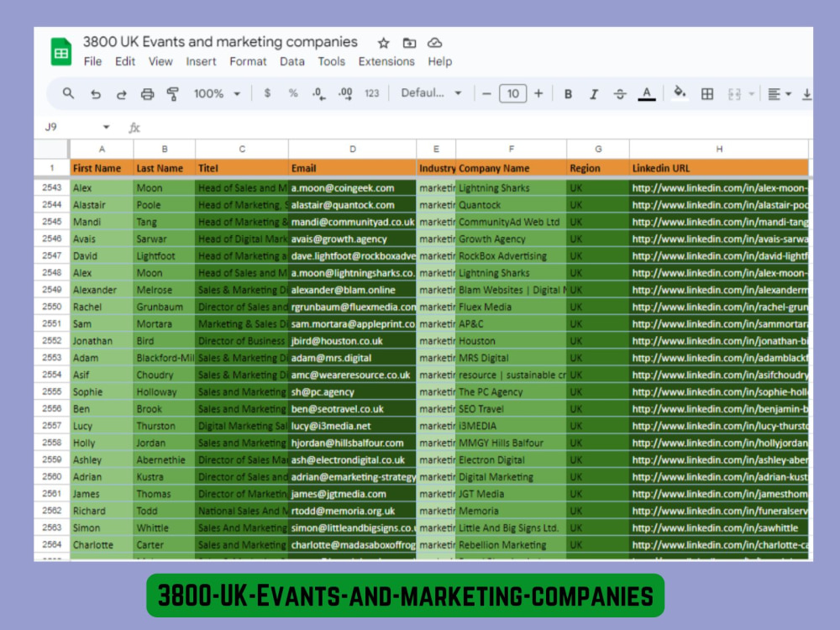Image resolution: width=840 pixels, height=630 pixels.
Task: Increase font size with plus button
Action: tap(538, 93)
